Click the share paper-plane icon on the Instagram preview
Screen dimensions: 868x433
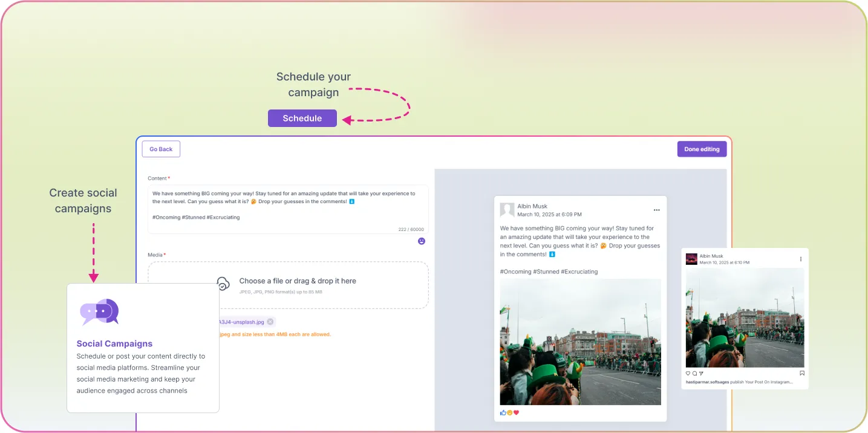[x=701, y=374]
